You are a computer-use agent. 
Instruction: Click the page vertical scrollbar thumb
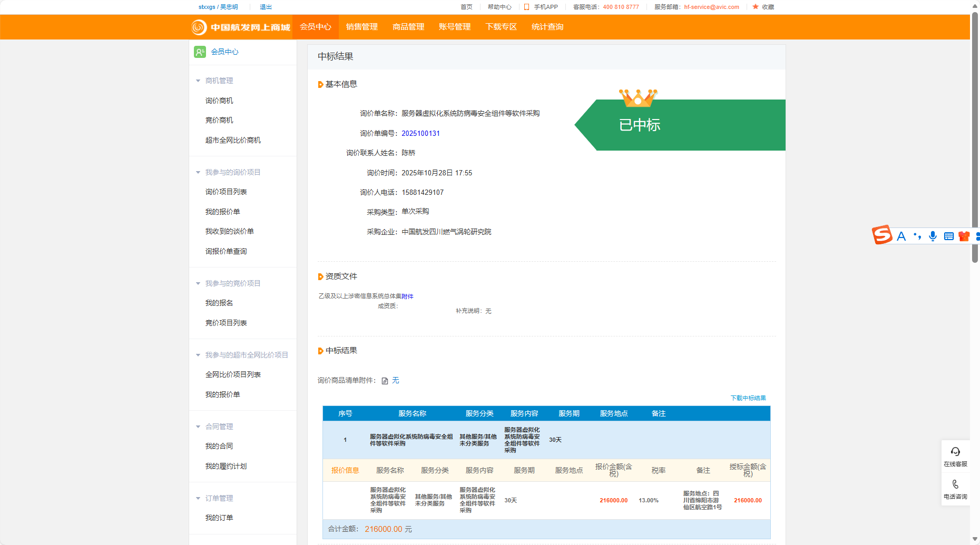(x=975, y=137)
